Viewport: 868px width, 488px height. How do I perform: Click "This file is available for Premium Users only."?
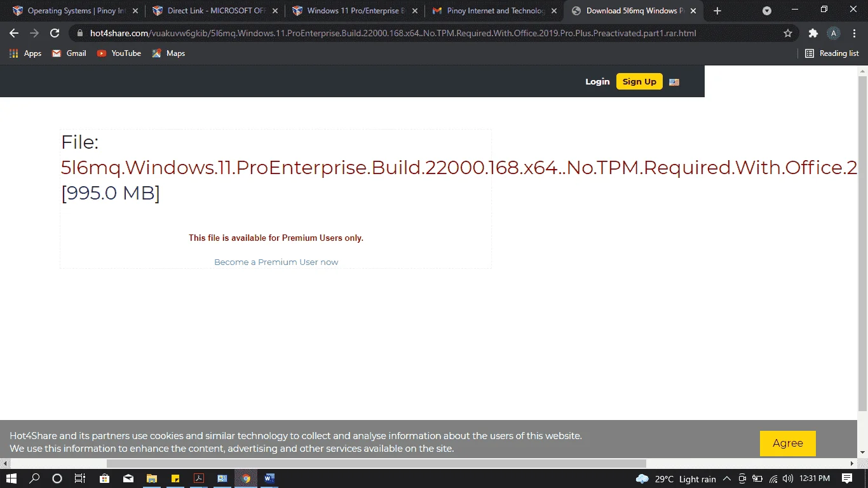tap(276, 238)
